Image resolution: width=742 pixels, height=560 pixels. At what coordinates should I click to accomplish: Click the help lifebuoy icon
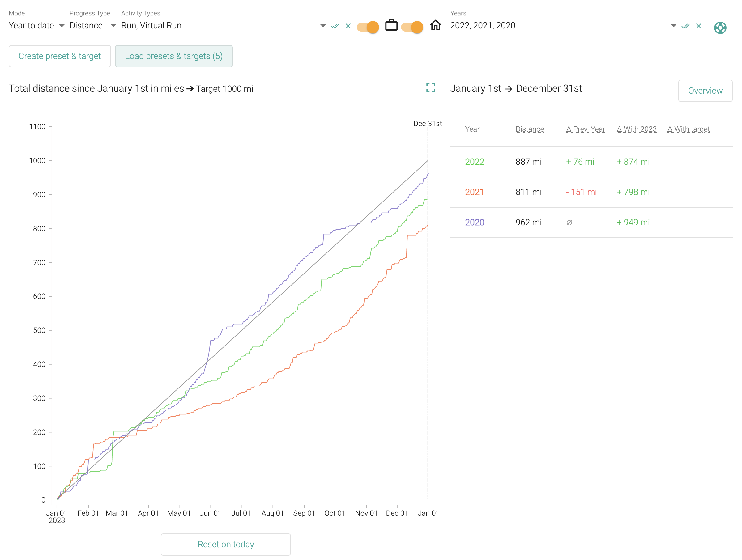720,28
